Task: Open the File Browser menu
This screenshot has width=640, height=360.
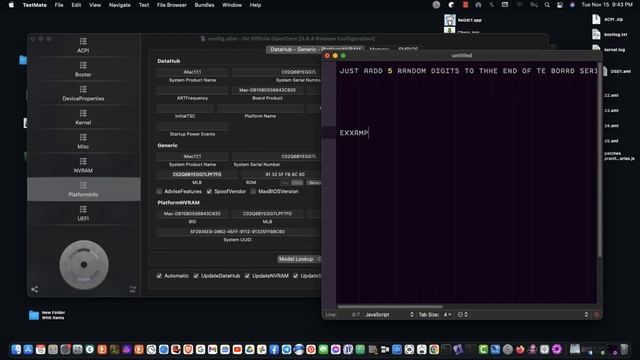Action: click(171, 5)
